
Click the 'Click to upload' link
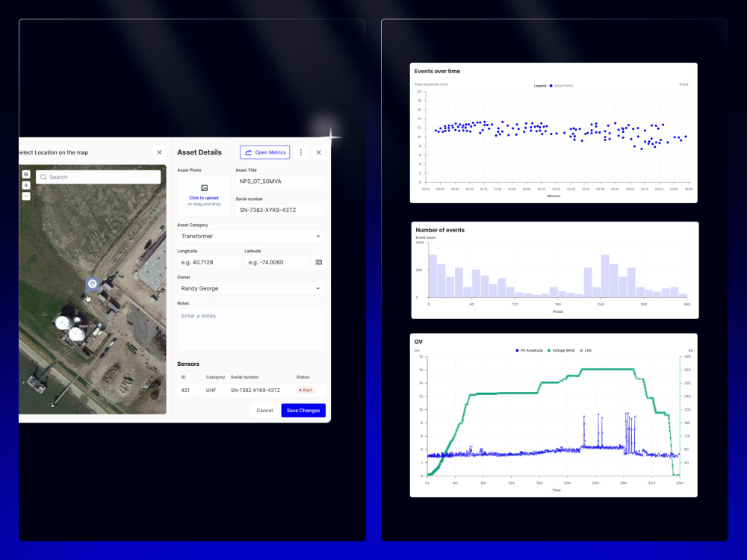204,198
